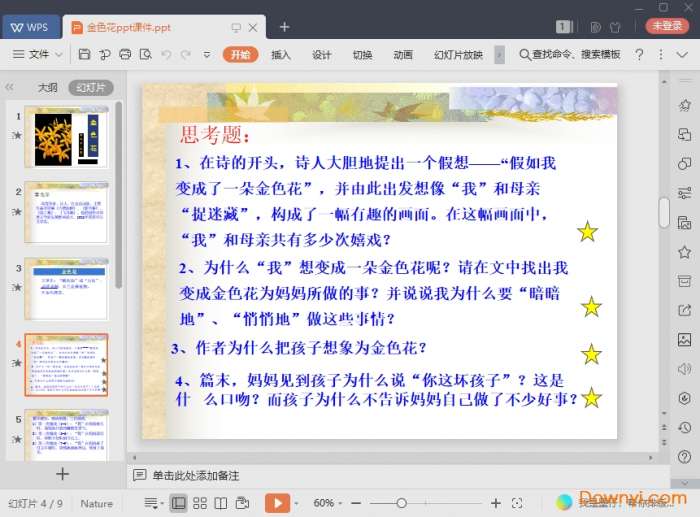Switch to the 设计 tab
The height and width of the screenshot is (517, 700).
click(x=321, y=54)
